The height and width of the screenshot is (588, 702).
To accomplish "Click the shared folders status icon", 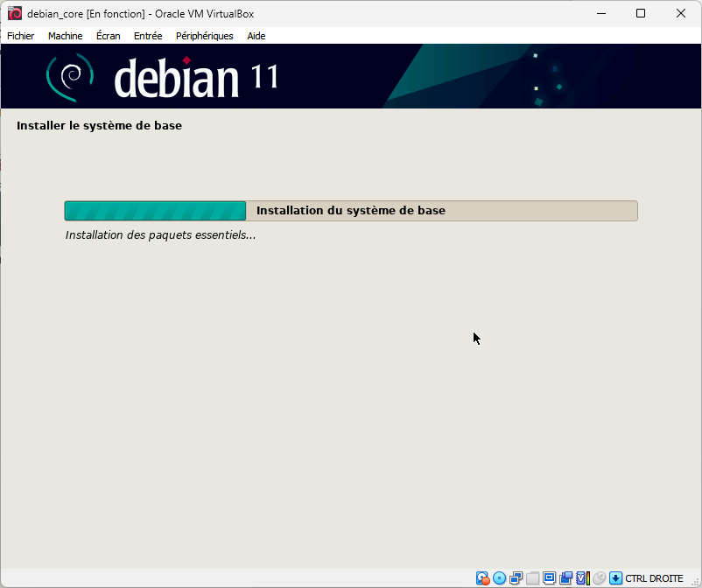I will pyautogui.click(x=532, y=578).
